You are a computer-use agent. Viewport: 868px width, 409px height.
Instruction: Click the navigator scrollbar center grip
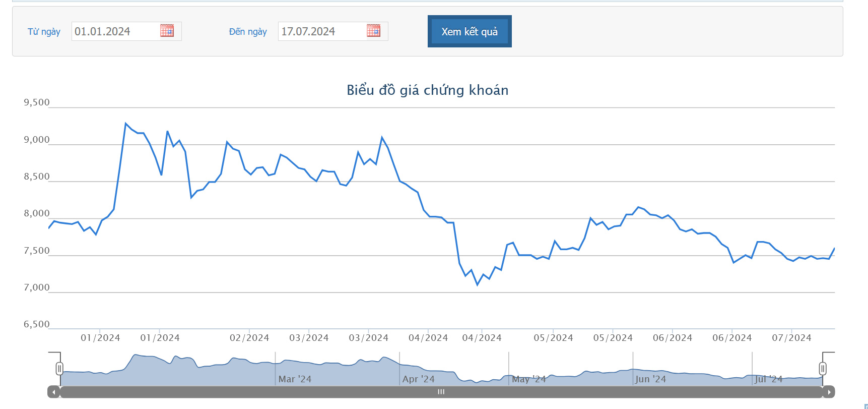coord(441,392)
